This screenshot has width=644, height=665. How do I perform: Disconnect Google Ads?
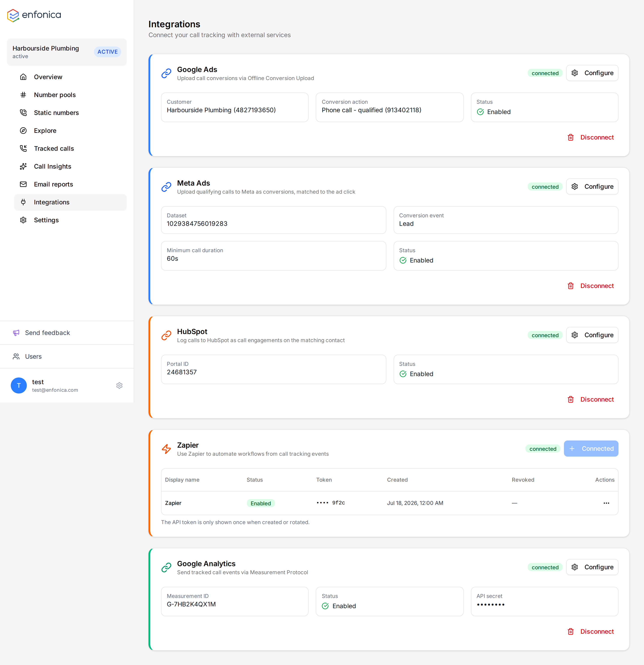pos(590,138)
